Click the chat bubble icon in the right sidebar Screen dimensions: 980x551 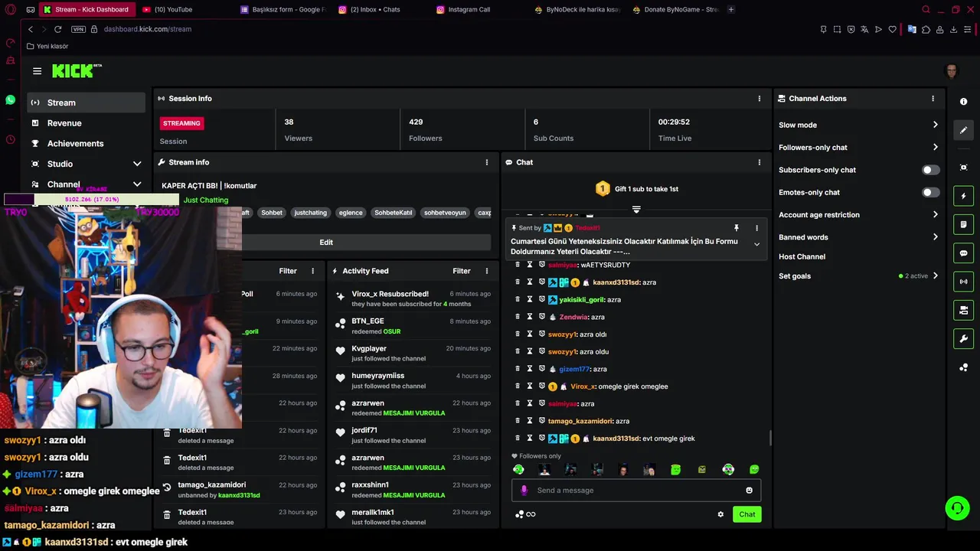click(x=963, y=253)
